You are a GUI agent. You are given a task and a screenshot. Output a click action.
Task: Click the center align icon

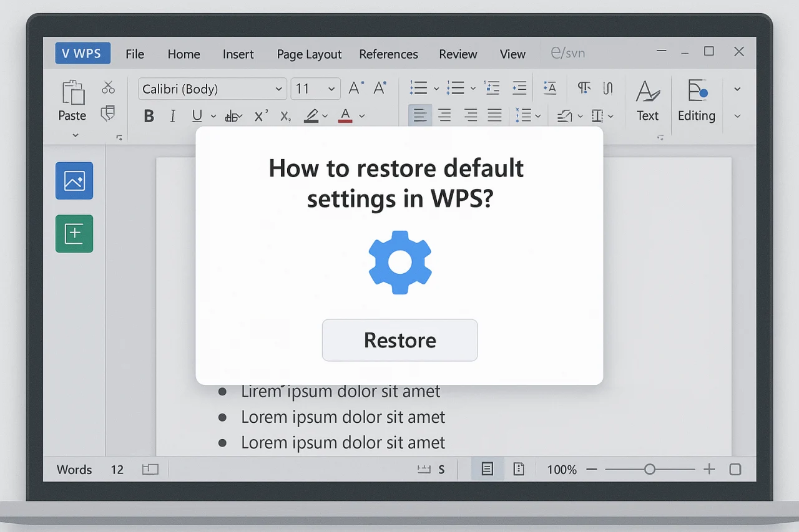pyautogui.click(x=444, y=115)
